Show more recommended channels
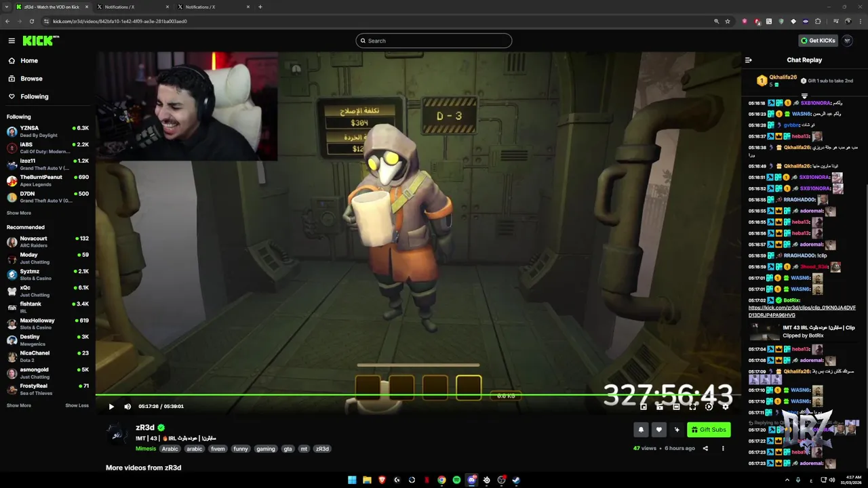Screen dimensions: 868x488 pyautogui.click(x=19, y=405)
